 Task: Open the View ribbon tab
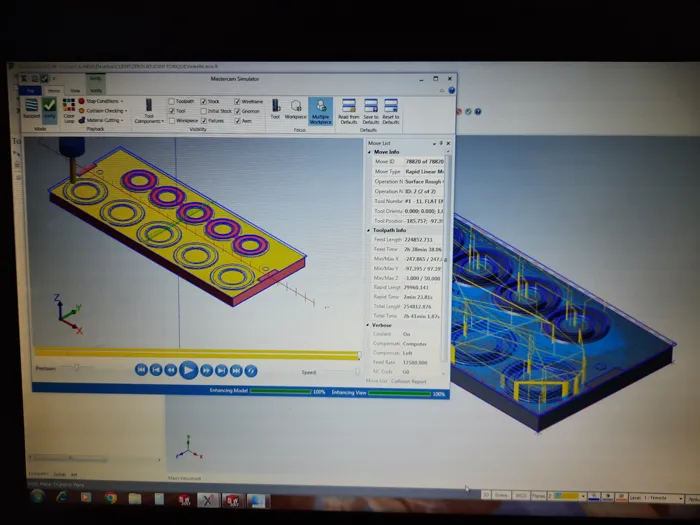tap(75, 91)
